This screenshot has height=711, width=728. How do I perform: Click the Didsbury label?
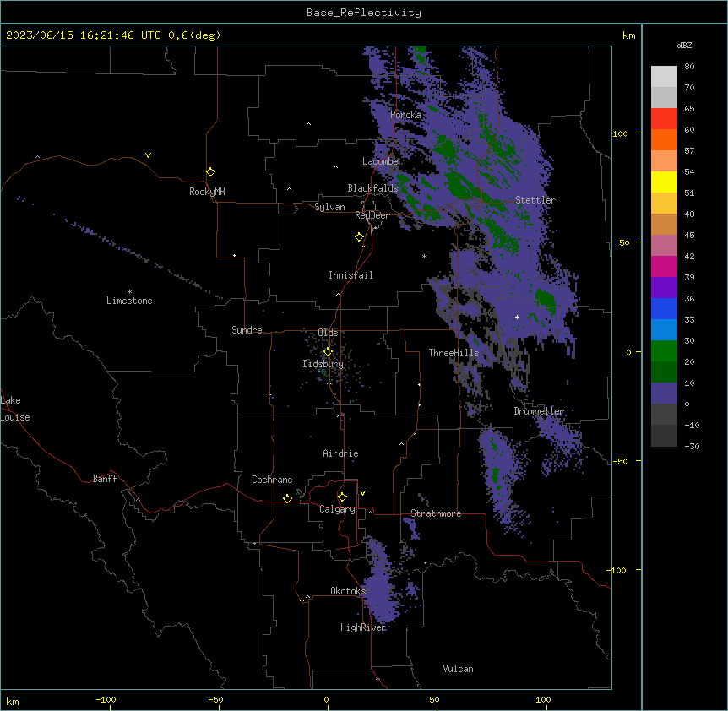[323, 364]
